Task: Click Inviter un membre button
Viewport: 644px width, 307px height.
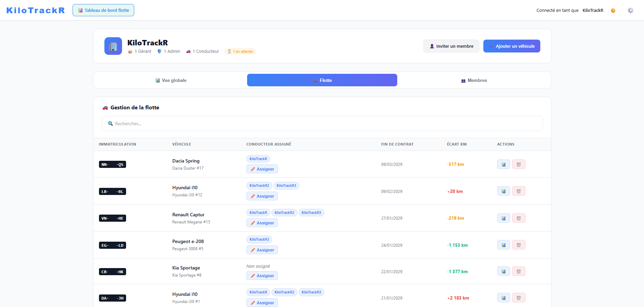Action: (x=451, y=46)
